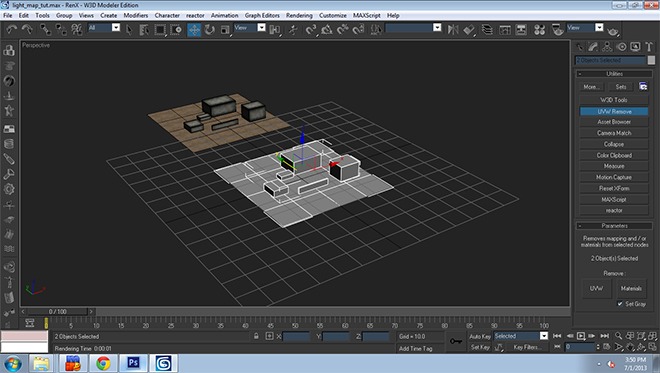Activate the Select and Scale tool
Image resolution: width=660 pixels, height=373 pixels.
click(225, 29)
